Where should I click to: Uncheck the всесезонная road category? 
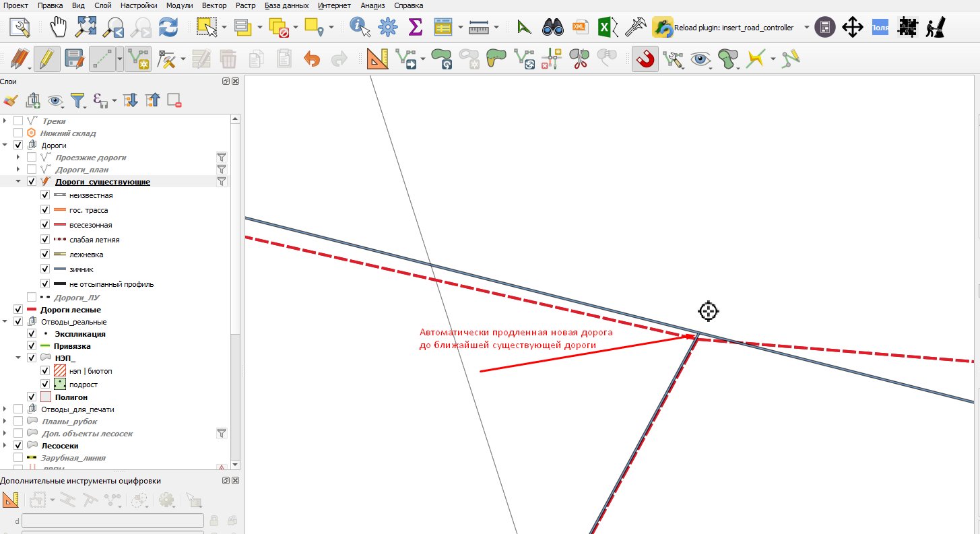pos(45,225)
